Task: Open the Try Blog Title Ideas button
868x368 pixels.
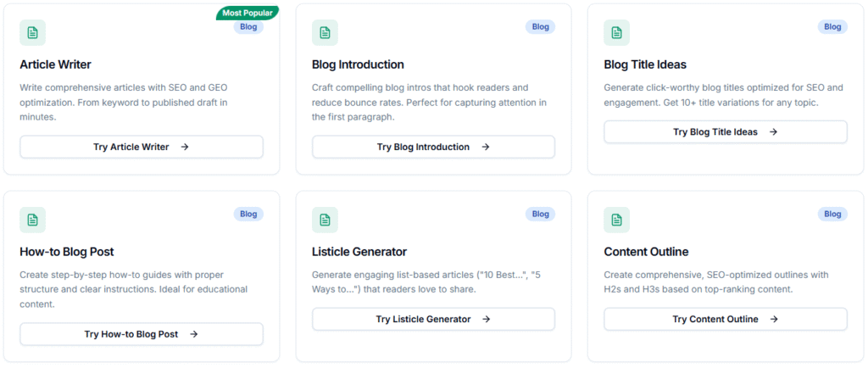Action: 725,131
